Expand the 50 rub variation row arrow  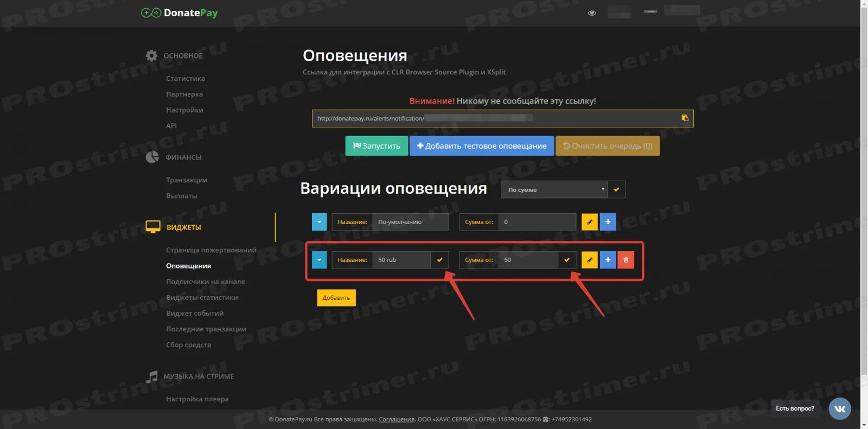[319, 260]
